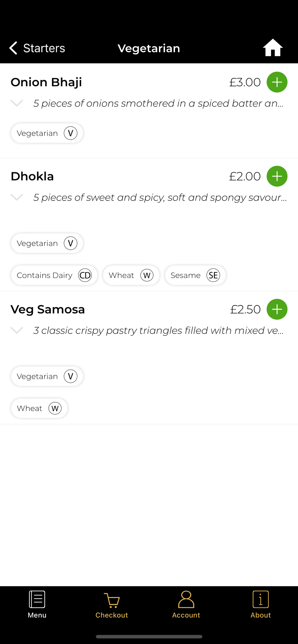Select the Dhokla item title
The height and width of the screenshot is (644, 298).
32,176
